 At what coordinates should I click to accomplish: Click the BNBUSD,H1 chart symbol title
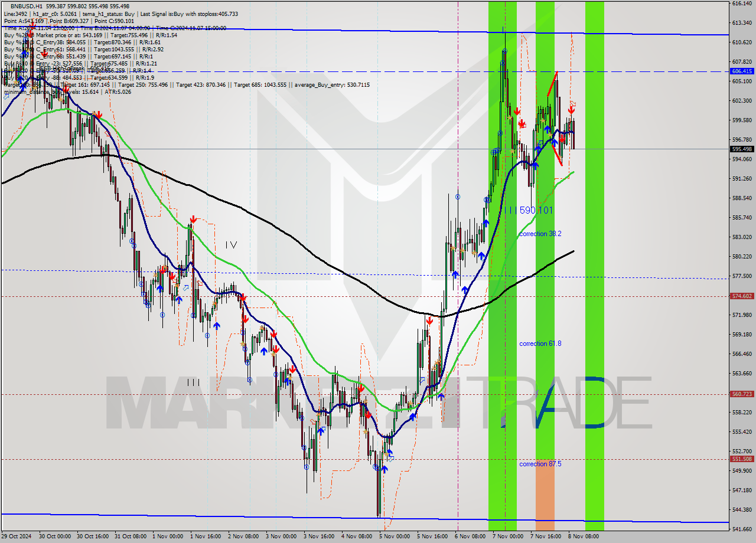[x=26, y=5]
